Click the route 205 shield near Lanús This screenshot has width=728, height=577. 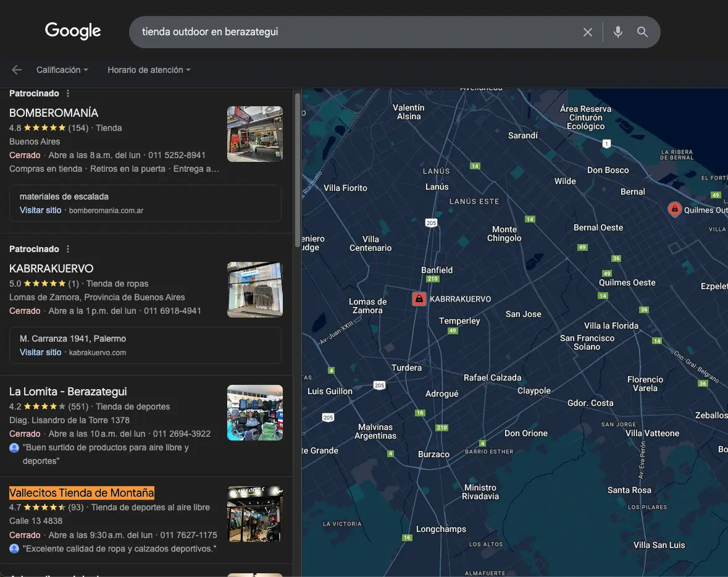coord(431,222)
